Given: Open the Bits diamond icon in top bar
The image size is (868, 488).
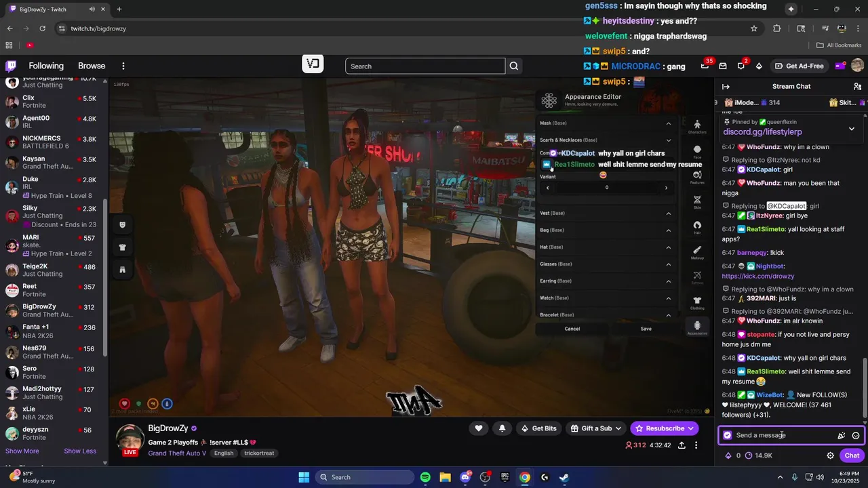Looking at the screenshot, I should click(x=759, y=66).
